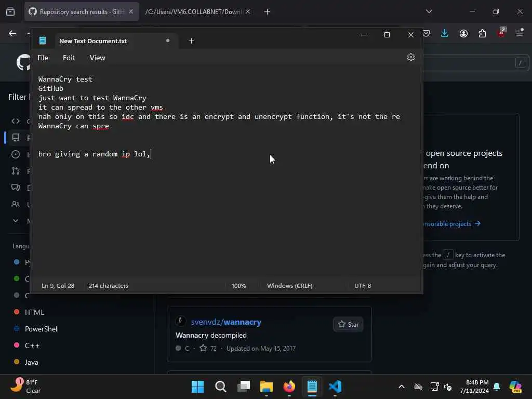Click the uBlock extension icon with badge

pyautogui.click(x=501, y=33)
